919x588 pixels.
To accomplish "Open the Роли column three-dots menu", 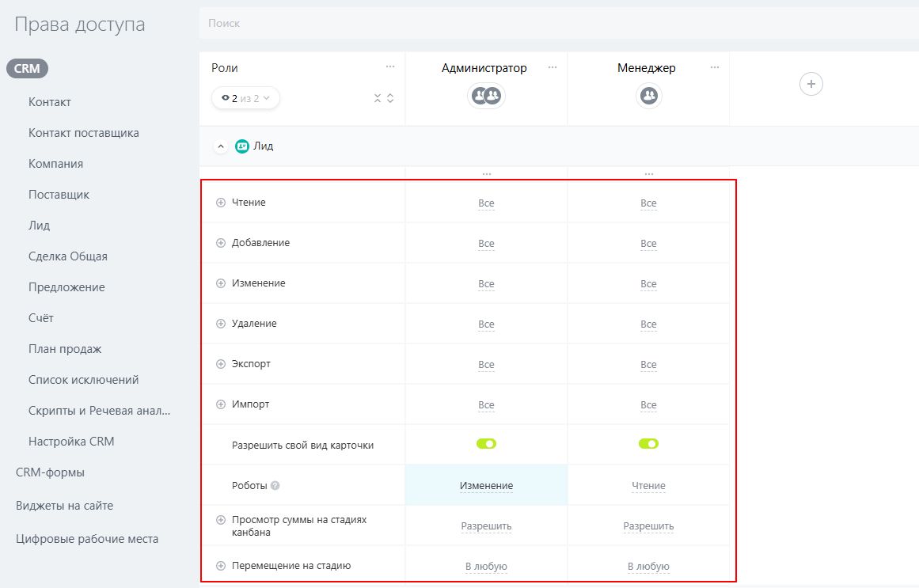I will click(390, 68).
